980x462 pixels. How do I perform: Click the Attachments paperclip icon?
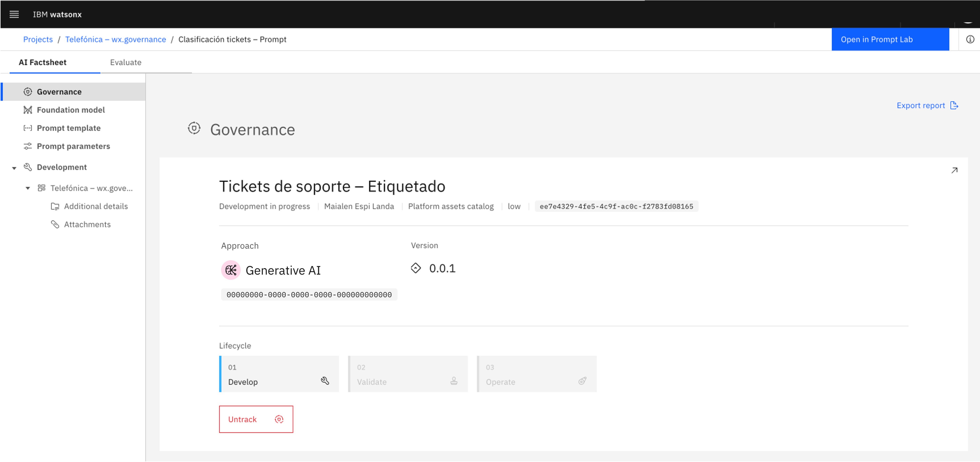(55, 224)
